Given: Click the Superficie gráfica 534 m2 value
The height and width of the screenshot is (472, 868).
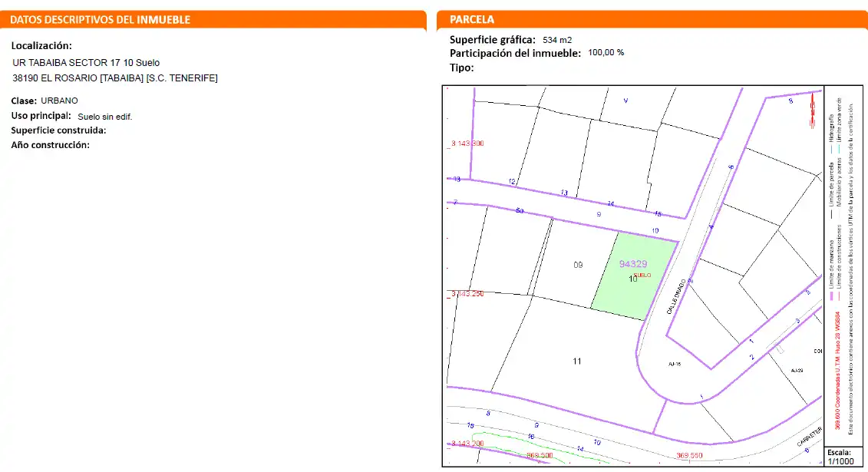Looking at the screenshot, I should click(557, 40).
